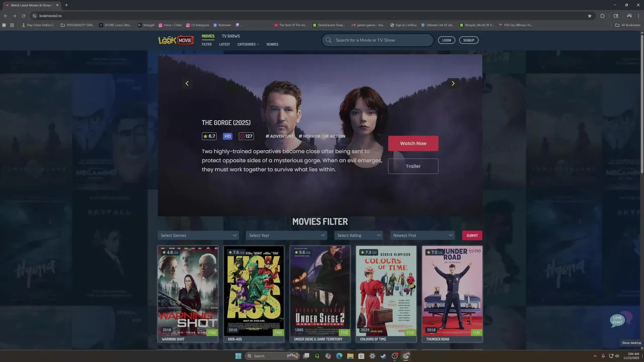Open a new browser tab

[66, 5]
